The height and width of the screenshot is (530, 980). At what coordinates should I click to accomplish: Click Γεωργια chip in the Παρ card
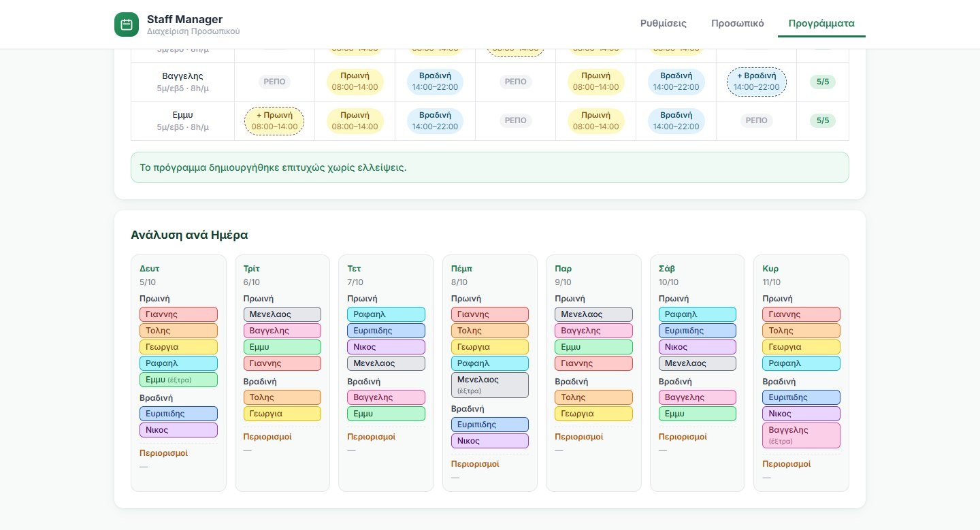(593, 414)
